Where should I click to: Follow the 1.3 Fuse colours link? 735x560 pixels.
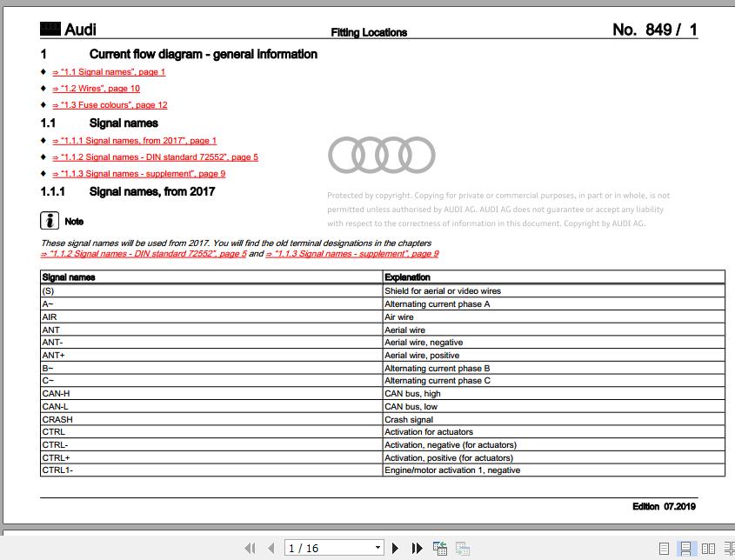110,105
